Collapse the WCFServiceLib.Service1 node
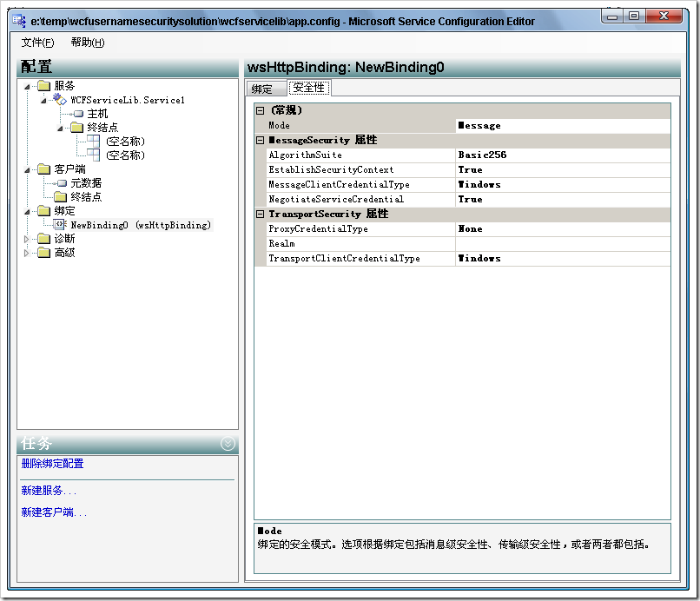The image size is (700, 601). [43, 100]
